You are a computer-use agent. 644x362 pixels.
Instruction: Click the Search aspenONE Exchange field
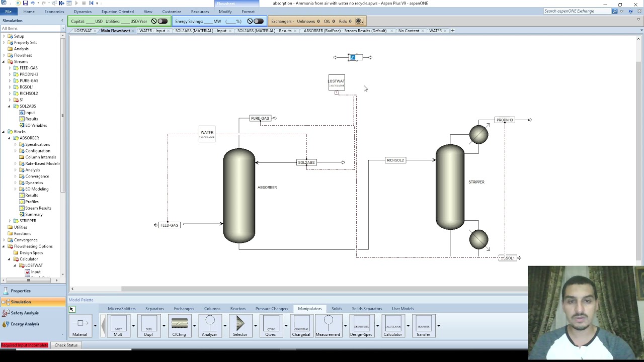click(x=577, y=11)
